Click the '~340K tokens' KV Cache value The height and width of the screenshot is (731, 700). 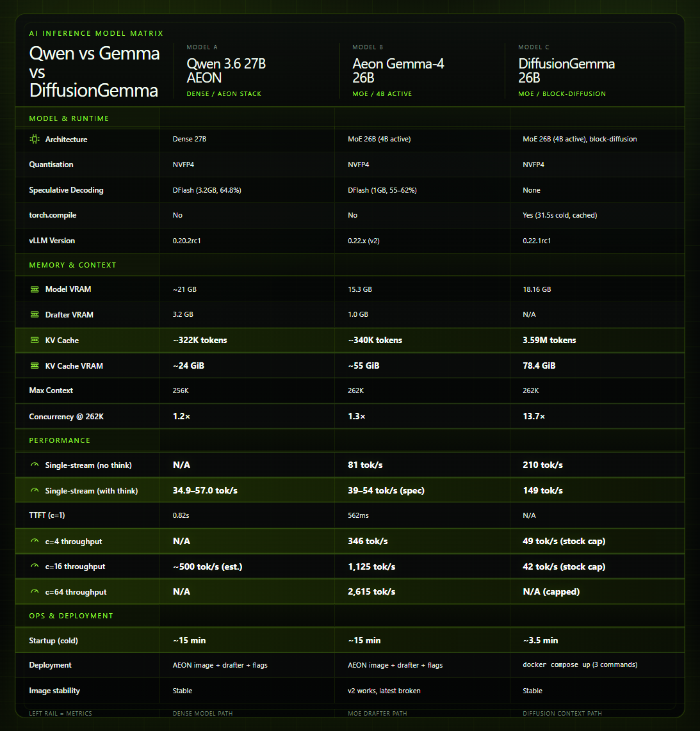click(375, 341)
